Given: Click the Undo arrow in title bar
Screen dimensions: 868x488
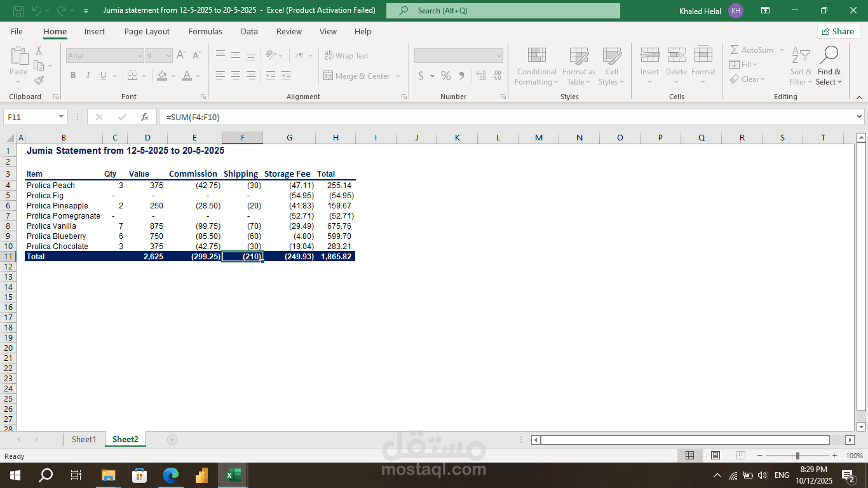Looking at the screenshot, I should point(37,11).
